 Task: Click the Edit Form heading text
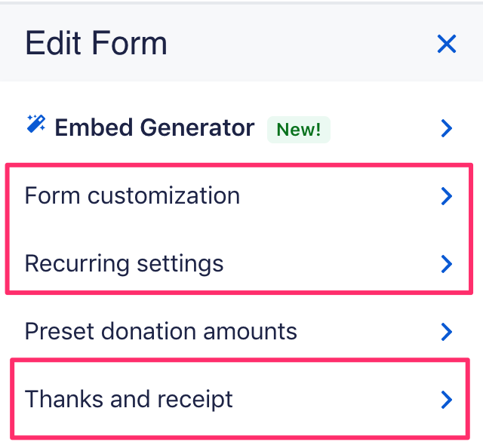(96, 43)
